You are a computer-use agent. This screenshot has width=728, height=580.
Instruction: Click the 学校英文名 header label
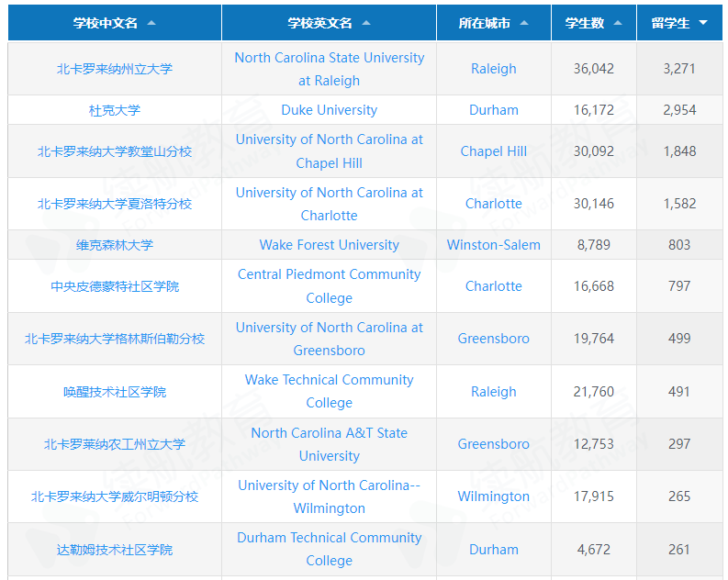pyautogui.click(x=319, y=23)
